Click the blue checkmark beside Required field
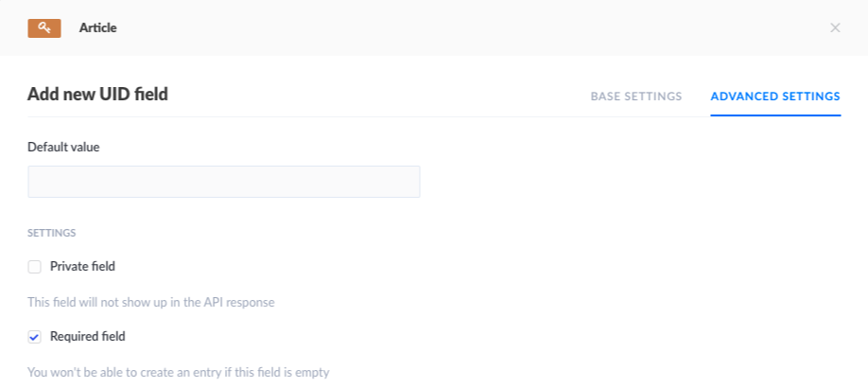This screenshot has height=388, width=868. tap(35, 337)
